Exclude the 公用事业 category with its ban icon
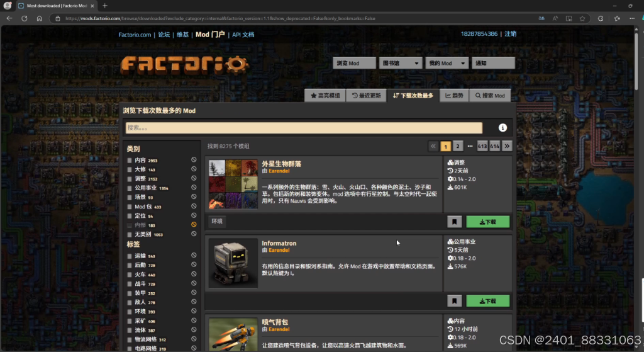 click(194, 188)
